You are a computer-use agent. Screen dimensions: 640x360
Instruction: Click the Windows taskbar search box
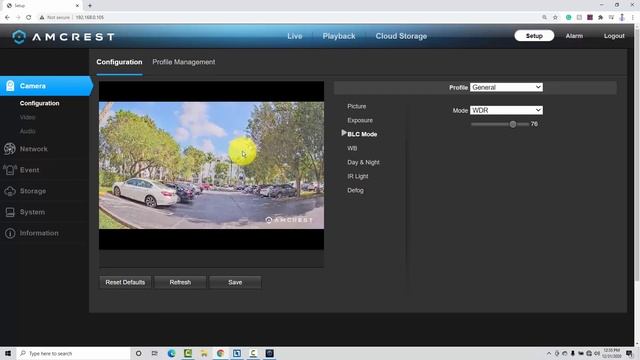73,353
